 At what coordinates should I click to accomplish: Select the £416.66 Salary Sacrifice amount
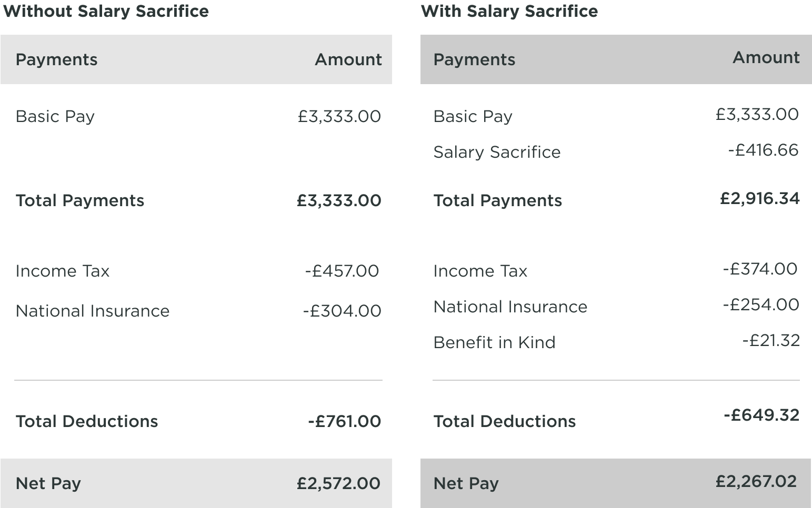pos(763,150)
